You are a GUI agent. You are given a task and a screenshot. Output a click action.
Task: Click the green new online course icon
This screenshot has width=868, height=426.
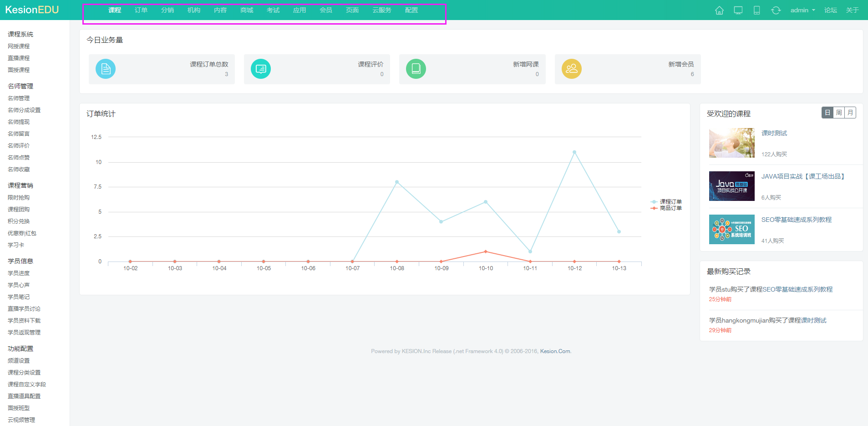point(416,69)
